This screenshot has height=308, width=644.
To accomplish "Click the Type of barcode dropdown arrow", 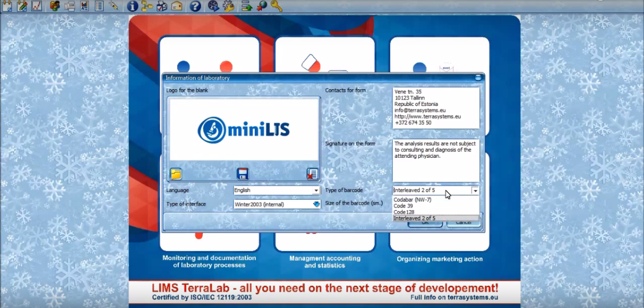I will [x=475, y=190].
